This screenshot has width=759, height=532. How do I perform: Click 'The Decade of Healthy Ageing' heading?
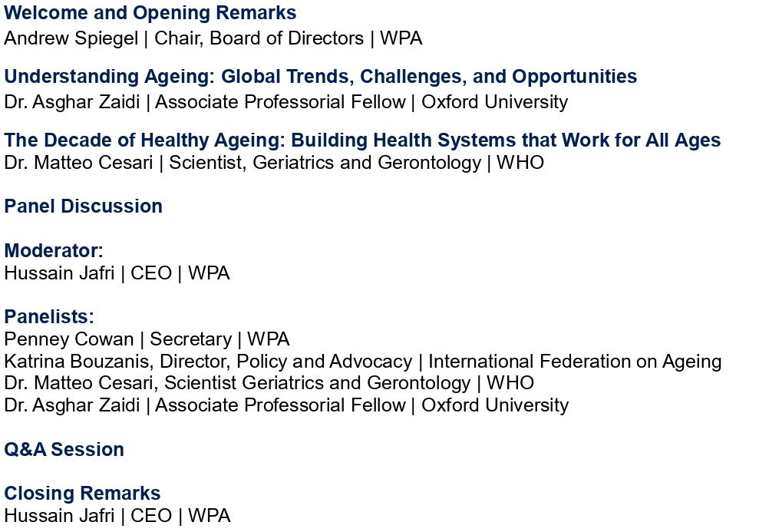pyautogui.click(x=362, y=140)
